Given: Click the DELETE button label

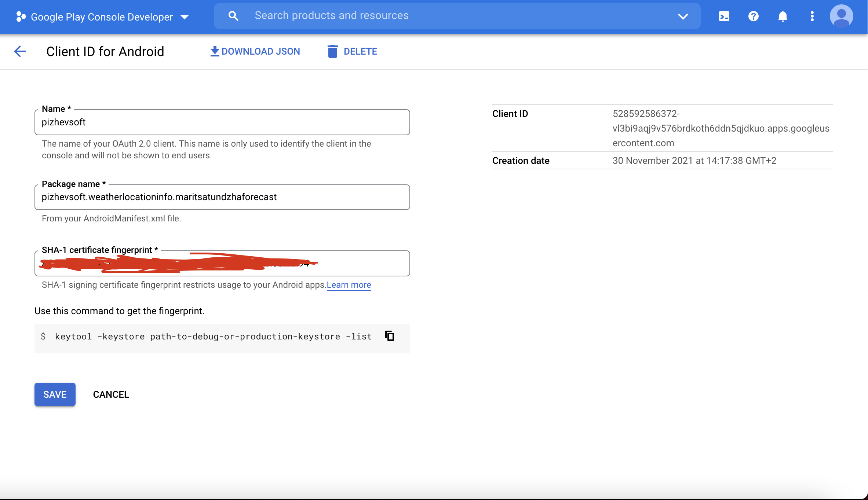Looking at the screenshot, I should tap(360, 51).
